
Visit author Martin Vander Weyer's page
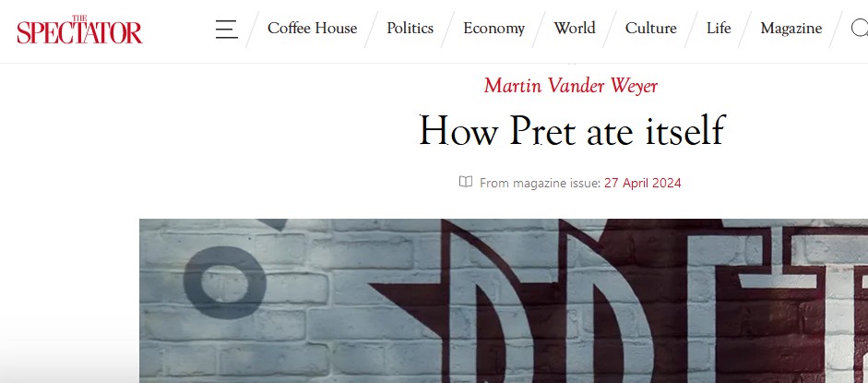(x=571, y=86)
